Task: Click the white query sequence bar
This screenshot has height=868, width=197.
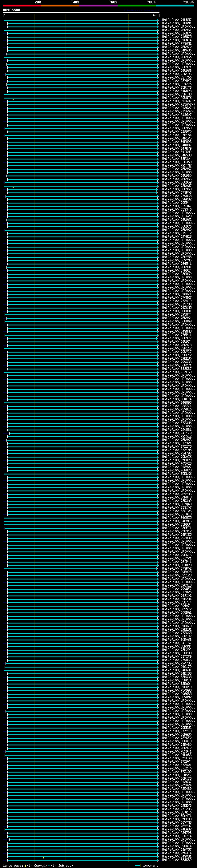Action: click(x=81, y=13)
